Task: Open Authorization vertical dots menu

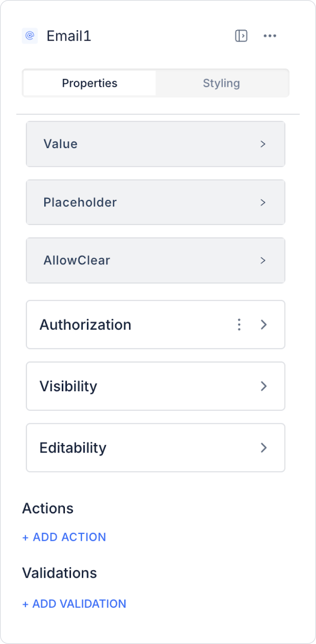Action: click(x=239, y=324)
